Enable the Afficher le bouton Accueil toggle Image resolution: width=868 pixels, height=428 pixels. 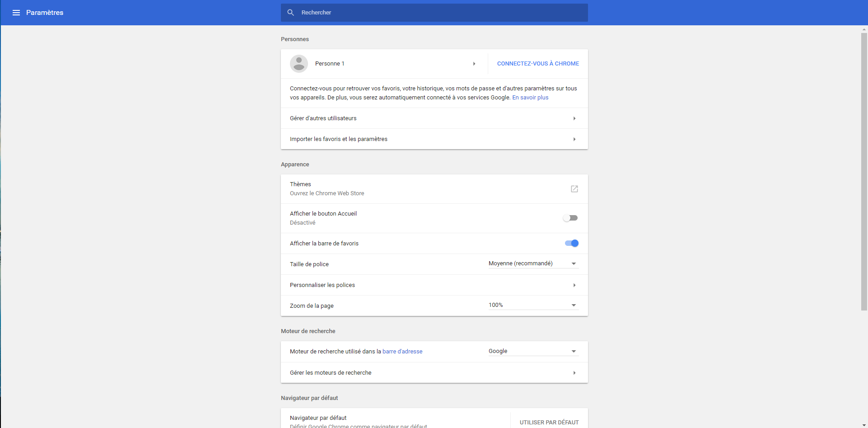coord(570,218)
